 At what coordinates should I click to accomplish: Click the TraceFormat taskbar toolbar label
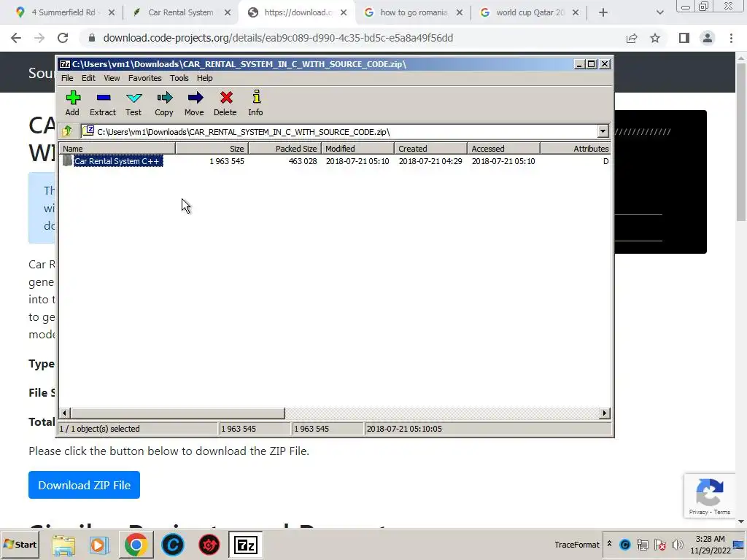tap(576, 544)
